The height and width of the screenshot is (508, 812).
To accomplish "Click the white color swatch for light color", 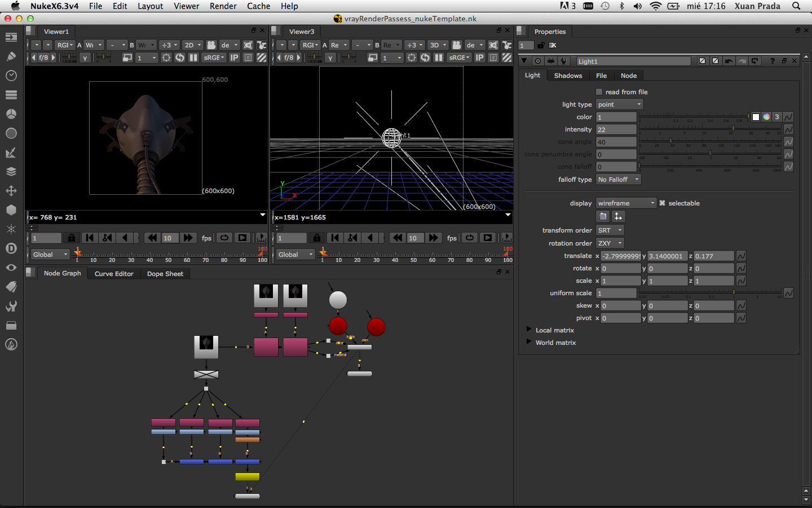I will 756,117.
